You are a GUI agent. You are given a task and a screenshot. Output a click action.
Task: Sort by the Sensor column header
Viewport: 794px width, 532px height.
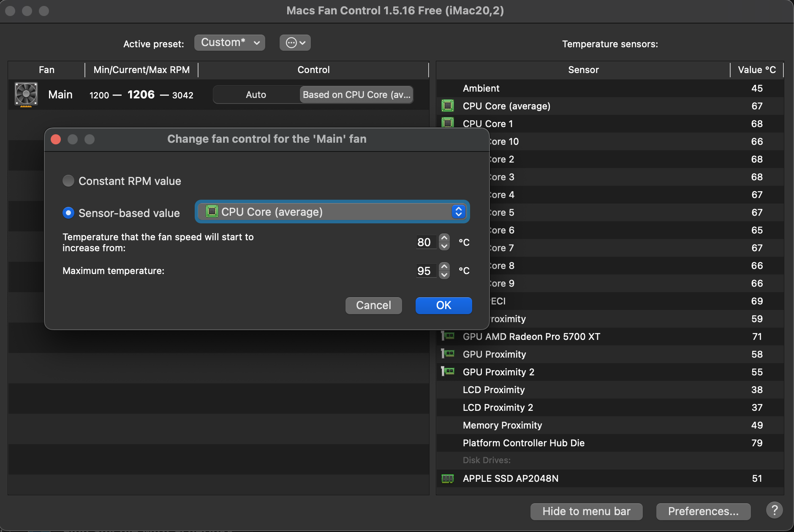click(x=583, y=70)
